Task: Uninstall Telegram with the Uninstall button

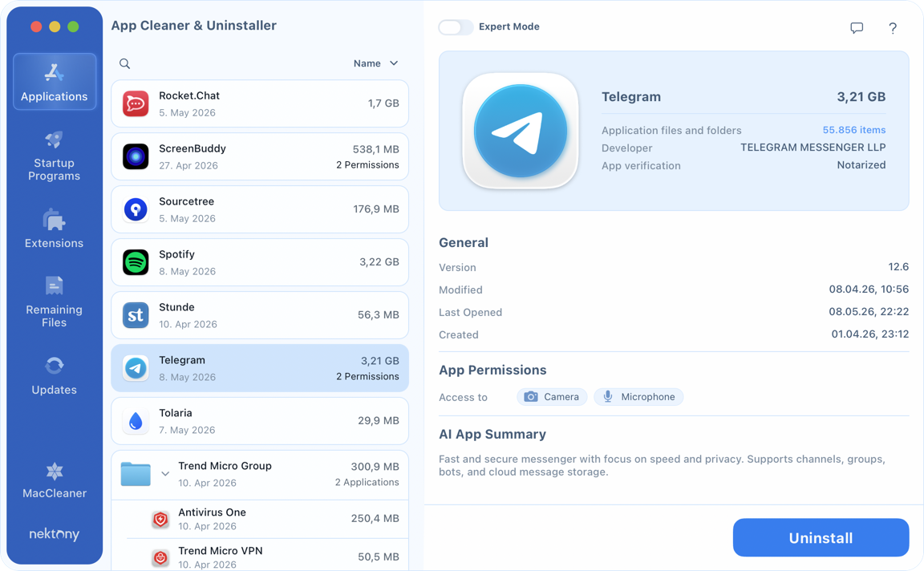Action: 821,537
